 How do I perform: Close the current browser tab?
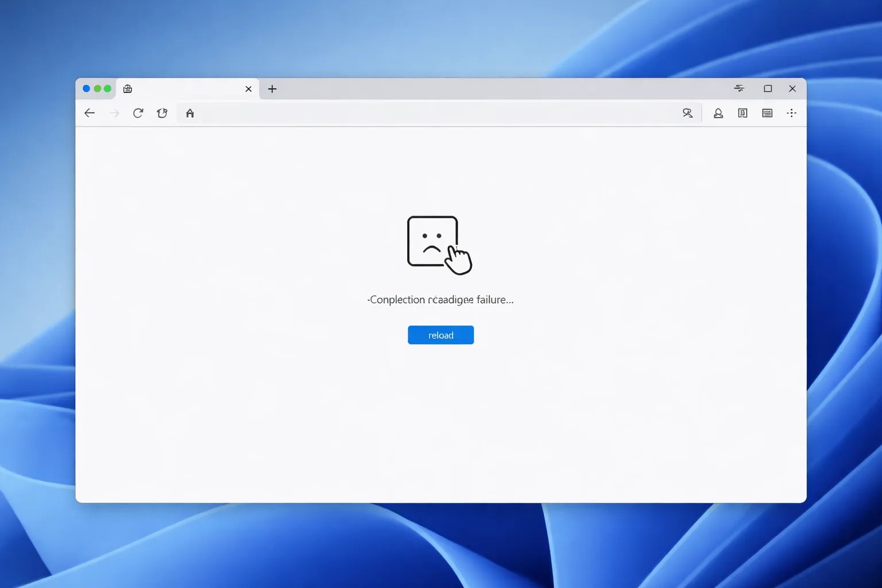(x=249, y=89)
